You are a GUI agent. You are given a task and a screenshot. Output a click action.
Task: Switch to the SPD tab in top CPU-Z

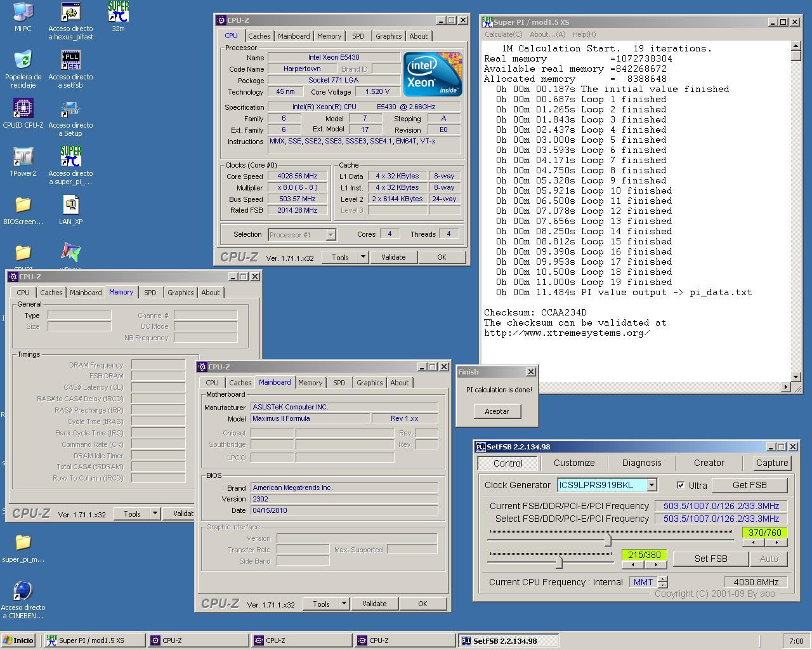358,36
